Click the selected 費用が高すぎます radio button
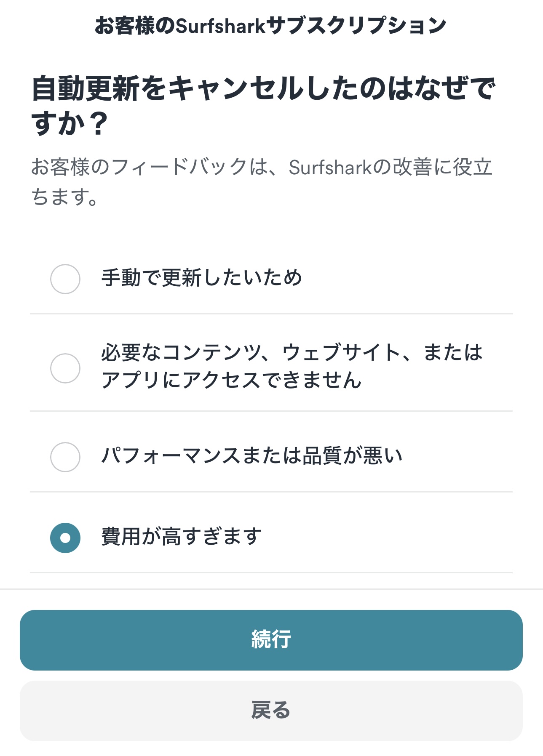 click(65, 538)
